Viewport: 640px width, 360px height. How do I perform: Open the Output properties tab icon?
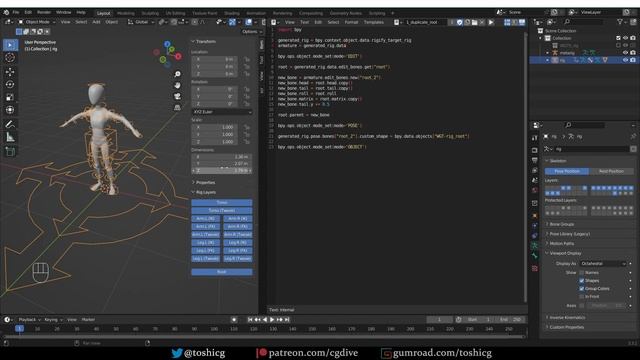(535, 160)
